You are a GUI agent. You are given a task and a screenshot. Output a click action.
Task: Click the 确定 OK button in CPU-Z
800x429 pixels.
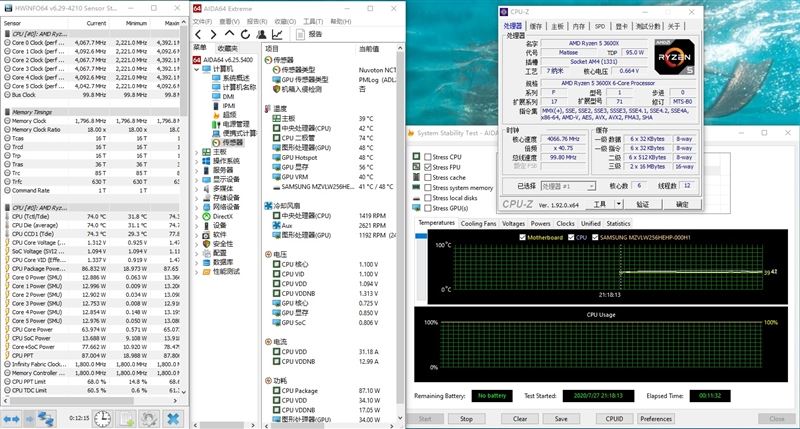682,204
